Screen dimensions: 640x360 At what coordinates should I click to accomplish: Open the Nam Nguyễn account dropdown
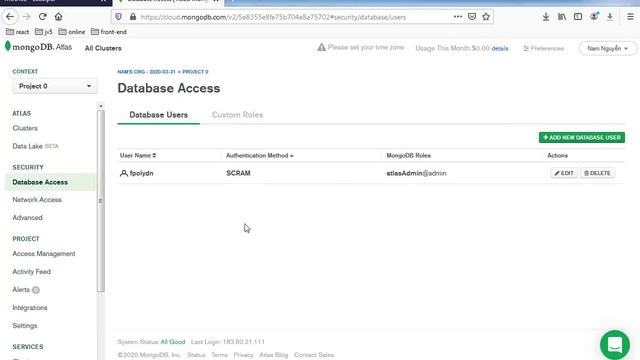pyautogui.click(x=607, y=48)
